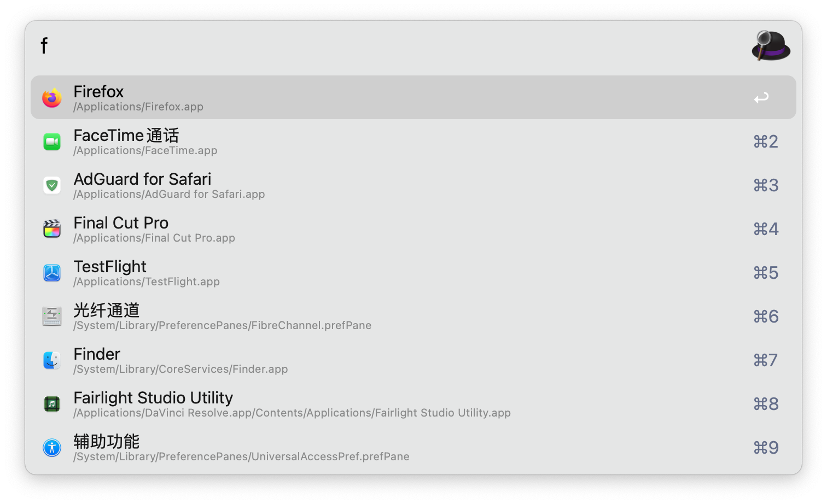Open the Finder result title
This screenshot has height=504, width=827.
(97, 354)
